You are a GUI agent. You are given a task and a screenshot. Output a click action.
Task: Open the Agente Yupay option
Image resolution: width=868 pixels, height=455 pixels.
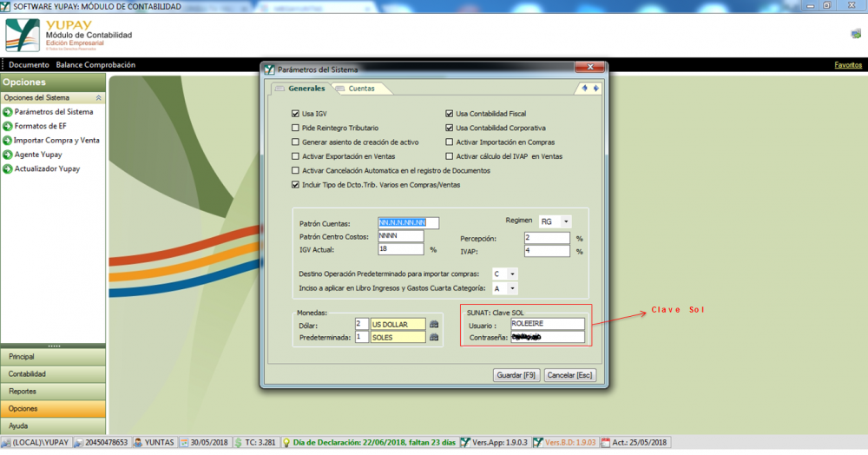38,155
